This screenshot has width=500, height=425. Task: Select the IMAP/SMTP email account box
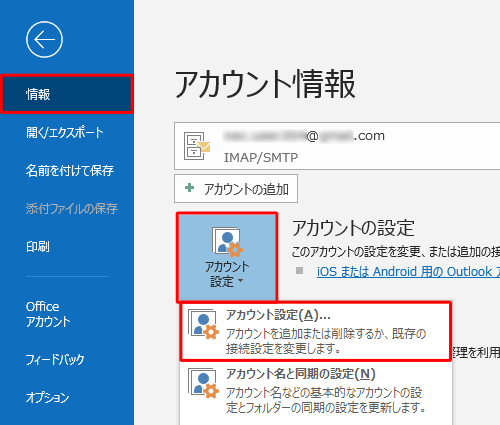(x=337, y=146)
